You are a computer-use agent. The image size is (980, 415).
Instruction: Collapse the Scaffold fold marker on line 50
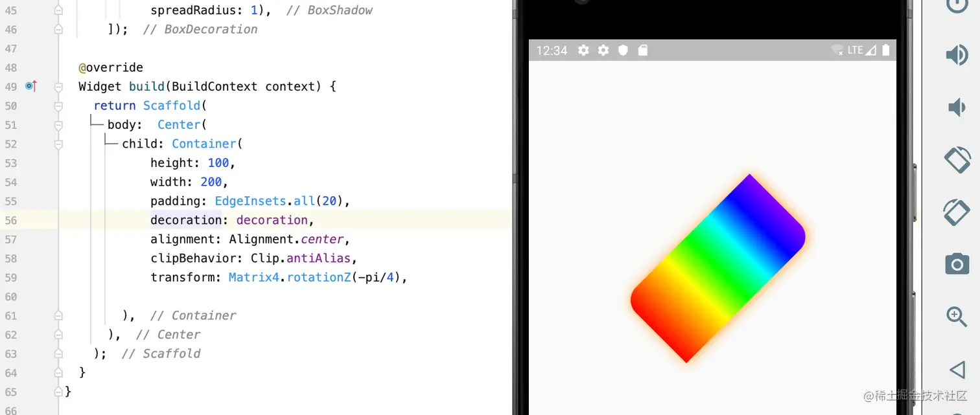(x=58, y=106)
